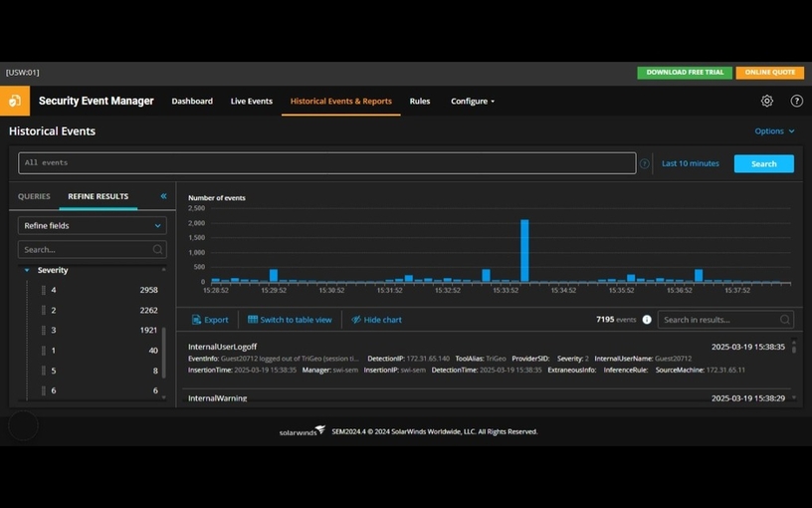Click the All events query input field
812x508 pixels.
tap(326, 162)
